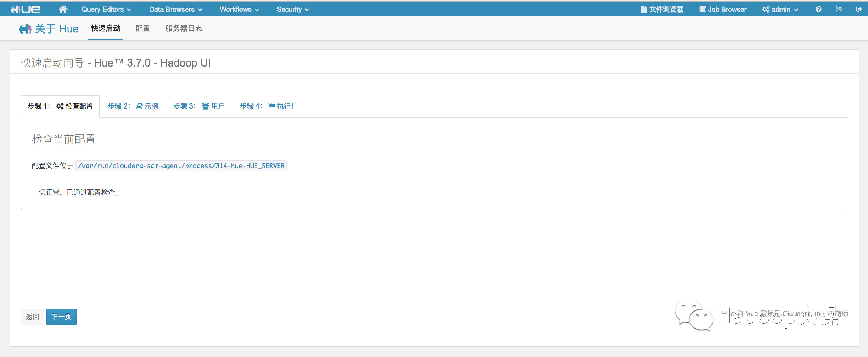Click the gears icon beside admin
Image resolution: width=868 pixels, height=357 pixels.
click(x=766, y=10)
